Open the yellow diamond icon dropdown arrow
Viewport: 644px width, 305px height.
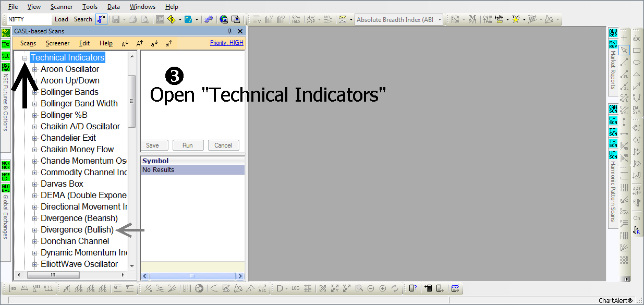(x=180, y=19)
